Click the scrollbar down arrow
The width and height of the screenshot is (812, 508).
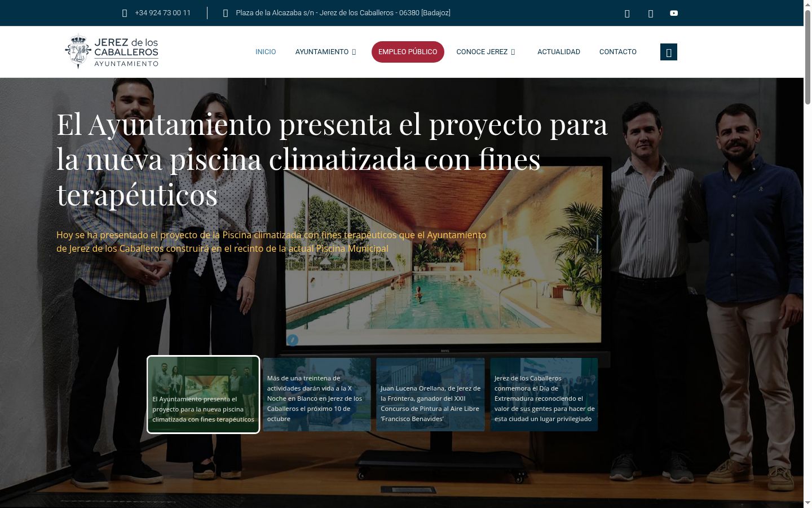click(807, 503)
